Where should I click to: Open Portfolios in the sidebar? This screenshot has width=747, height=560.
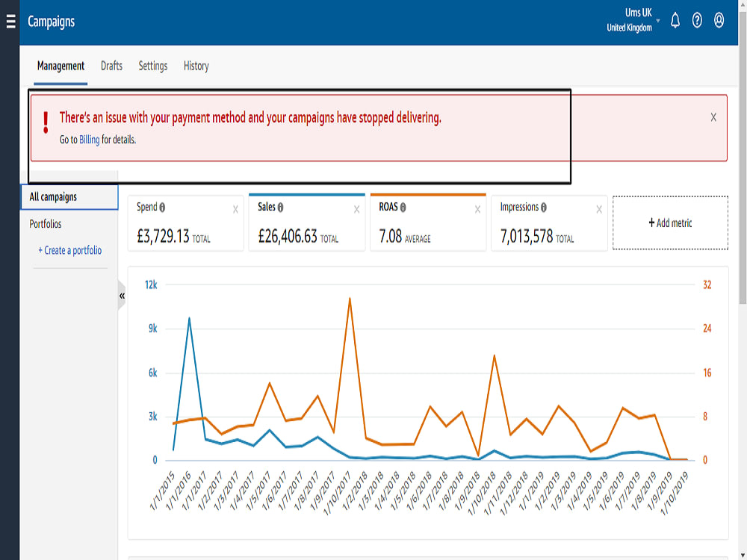46,224
